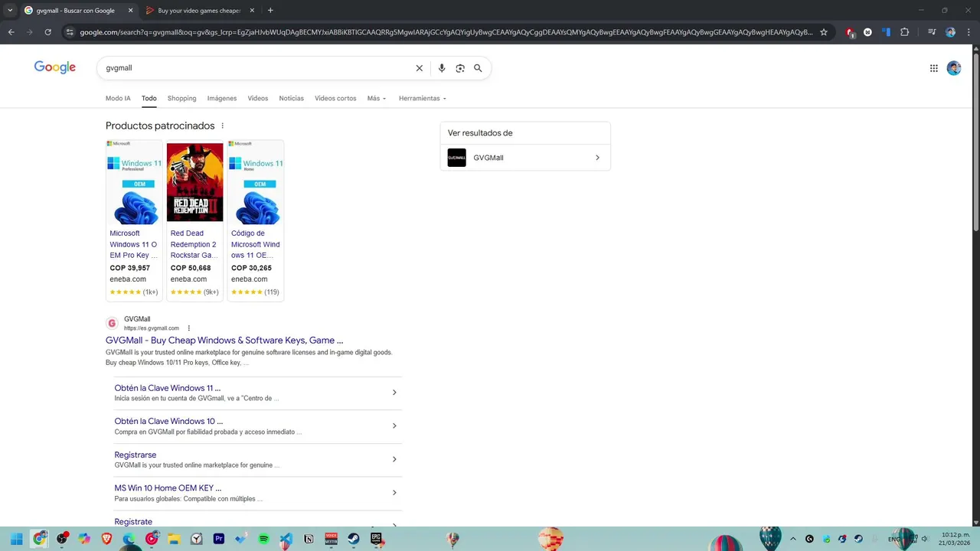Open the tab search dropdown in title bar
This screenshot has height=551, width=980.
(x=10, y=11)
